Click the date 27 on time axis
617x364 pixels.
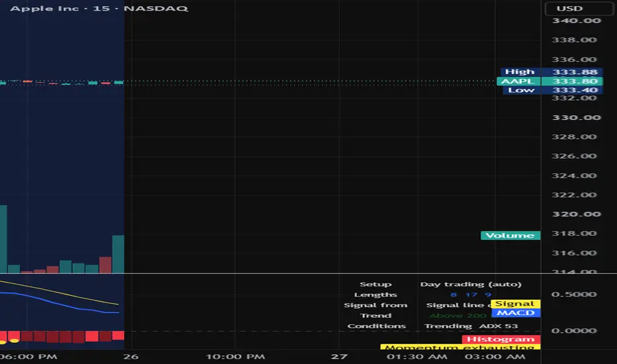[339, 357]
